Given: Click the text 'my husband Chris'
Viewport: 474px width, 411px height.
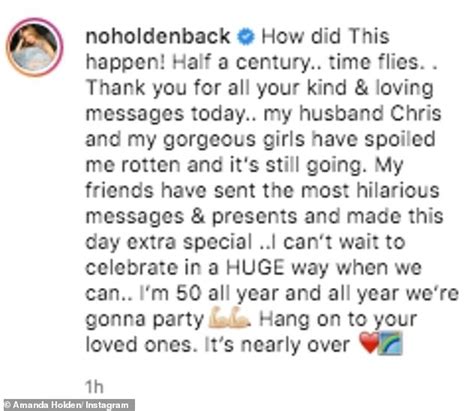Looking at the screenshot, I should tap(353, 113).
